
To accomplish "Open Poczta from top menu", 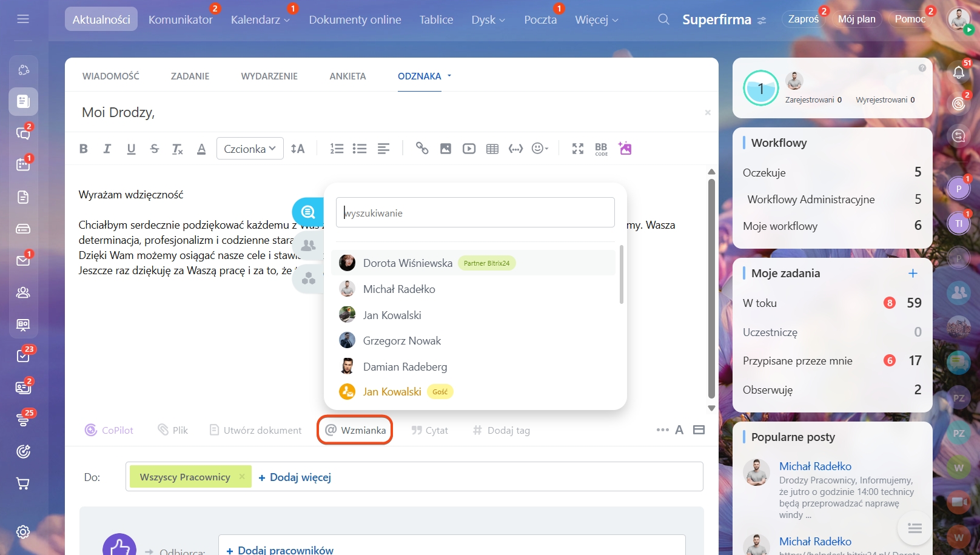I will [x=540, y=19].
